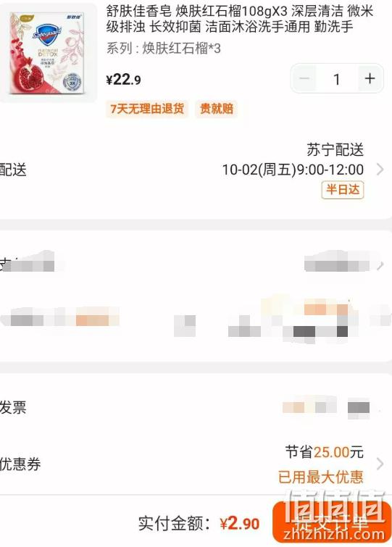392x547 pixels.
Task: Open the Safeguard soap product thumbnail
Action: (x=48, y=53)
